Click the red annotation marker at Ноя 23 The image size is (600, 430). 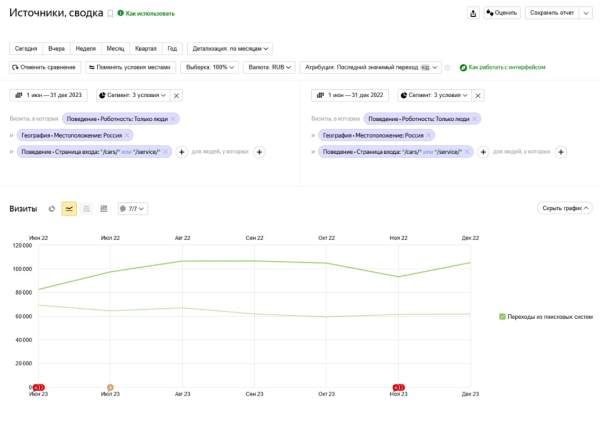click(x=399, y=387)
